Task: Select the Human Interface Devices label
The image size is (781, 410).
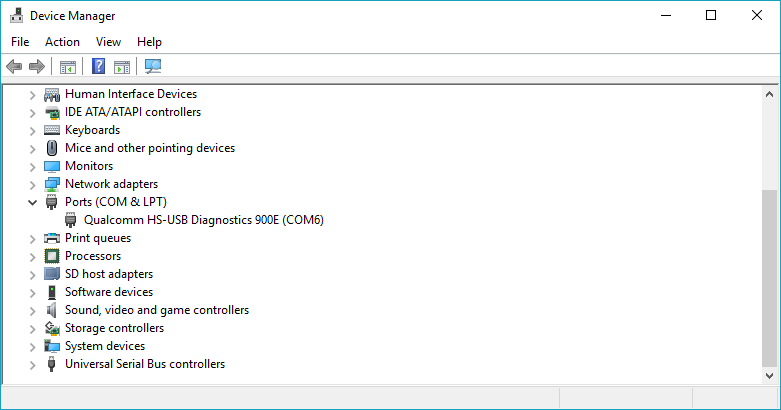Action: [x=131, y=94]
